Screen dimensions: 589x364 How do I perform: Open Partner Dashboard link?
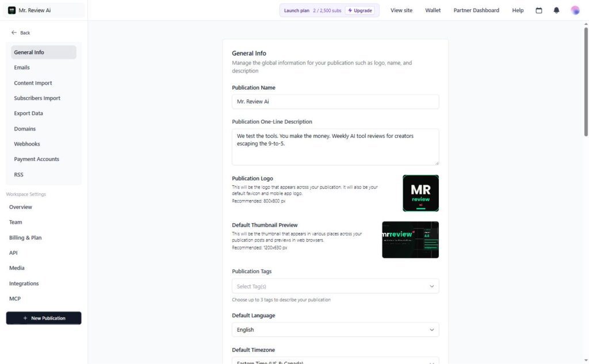[476, 10]
